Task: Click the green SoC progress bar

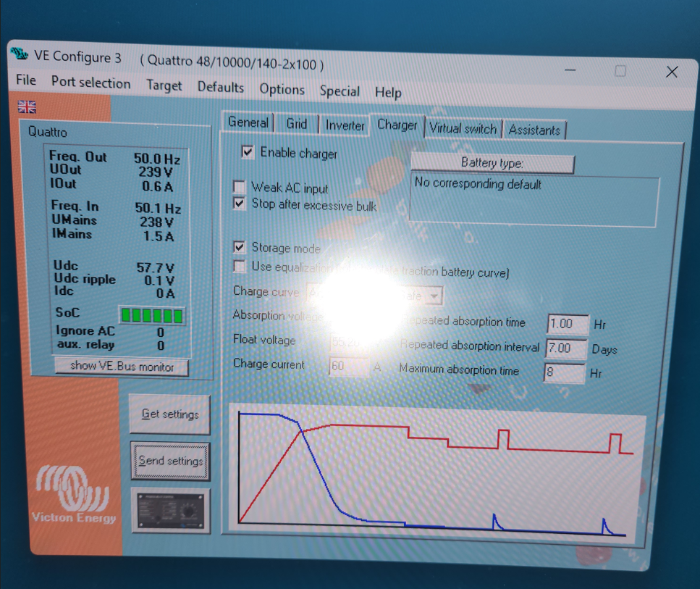Action: pyautogui.click(x=152, y=315)
